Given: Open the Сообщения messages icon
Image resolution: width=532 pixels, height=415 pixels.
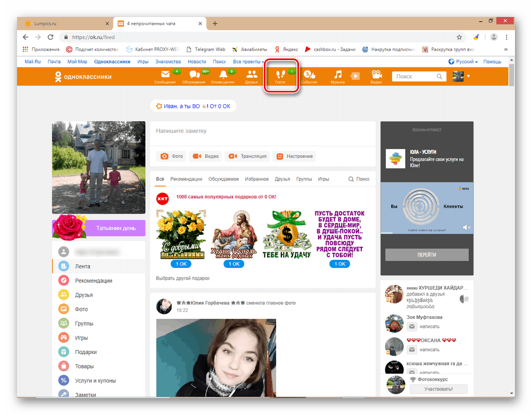Looking at the screenshot, I should (x=165, y=77).
